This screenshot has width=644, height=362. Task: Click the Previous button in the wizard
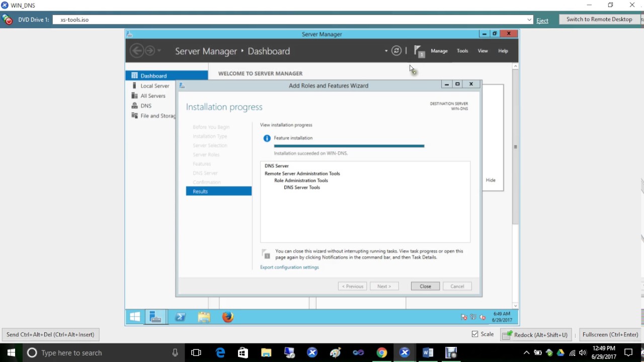[x=352, y=286]
